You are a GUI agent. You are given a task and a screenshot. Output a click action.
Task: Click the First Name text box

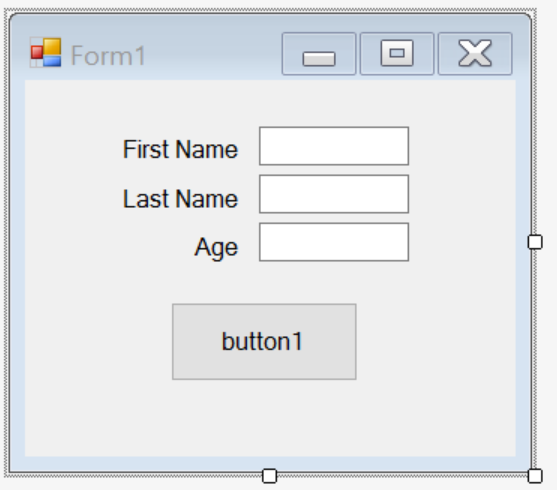point(334,146)
